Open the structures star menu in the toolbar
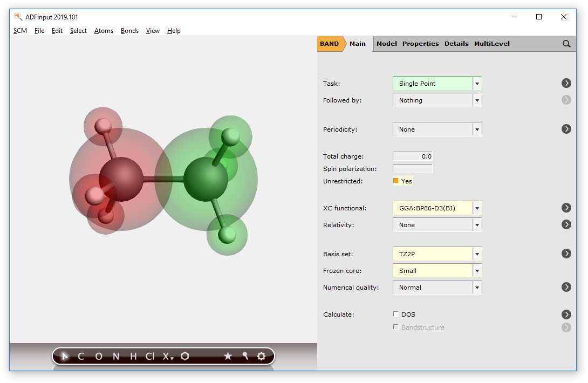 coord(228,356)
